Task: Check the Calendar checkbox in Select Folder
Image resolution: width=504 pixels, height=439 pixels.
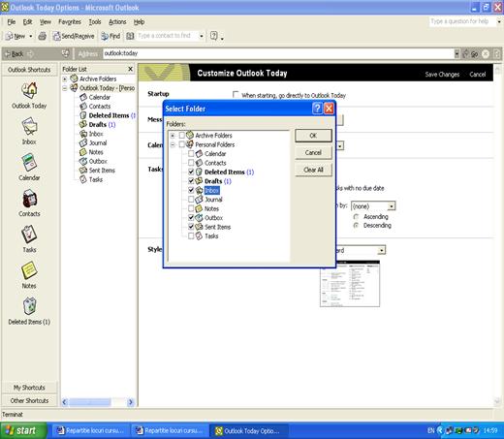Action: (191, 153)
